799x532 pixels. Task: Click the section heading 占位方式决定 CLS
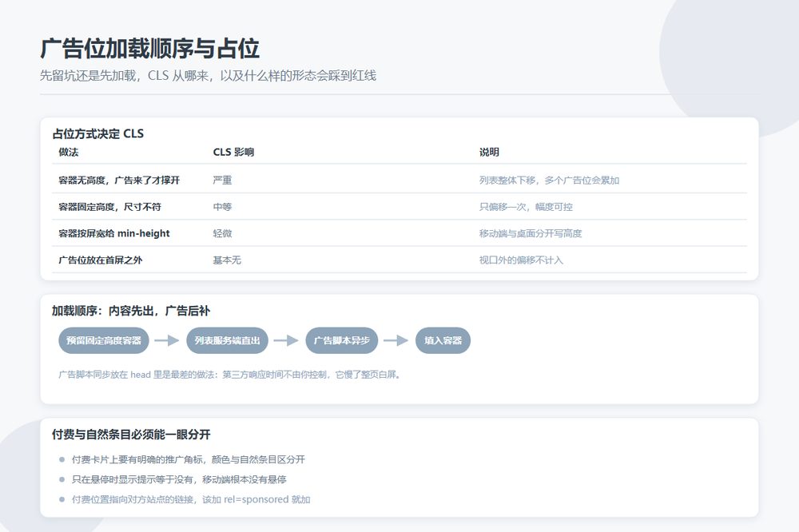(97, 133)
